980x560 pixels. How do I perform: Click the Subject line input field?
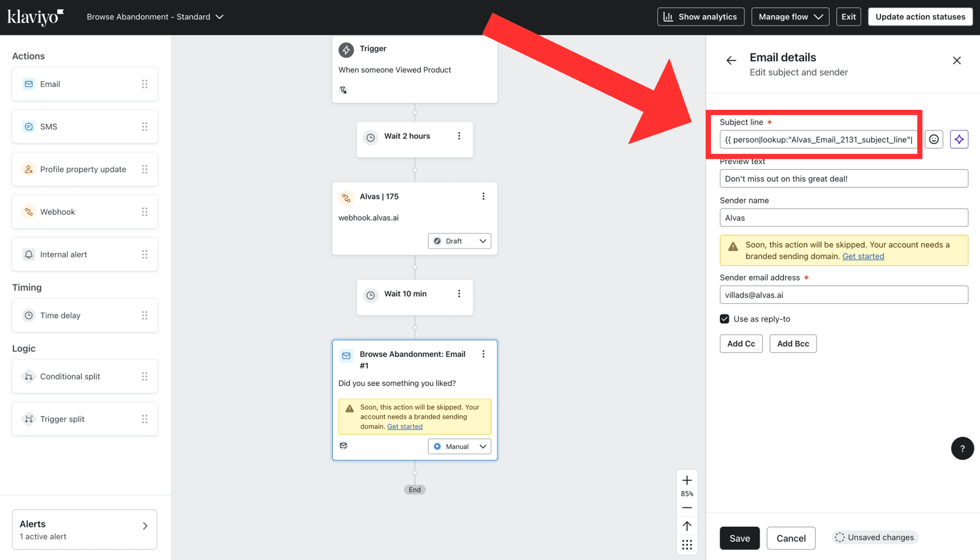click(818, 139)
